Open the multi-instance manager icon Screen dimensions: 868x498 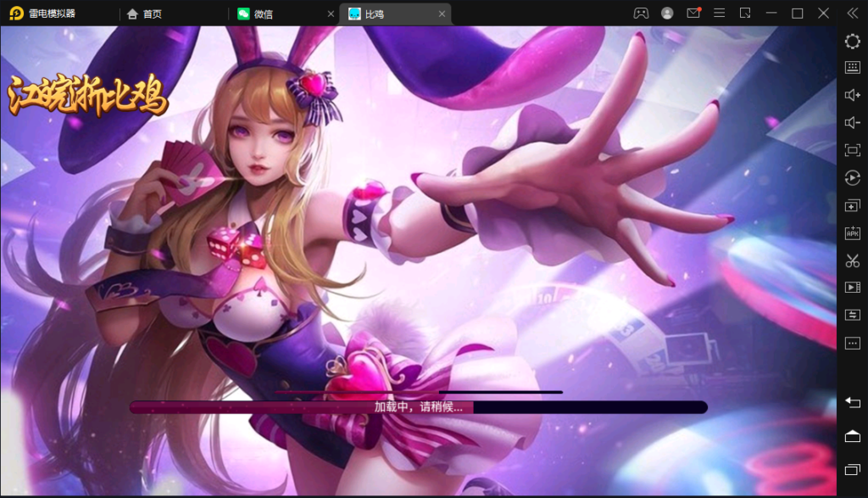pyautogui.click(x=852, y=205)
